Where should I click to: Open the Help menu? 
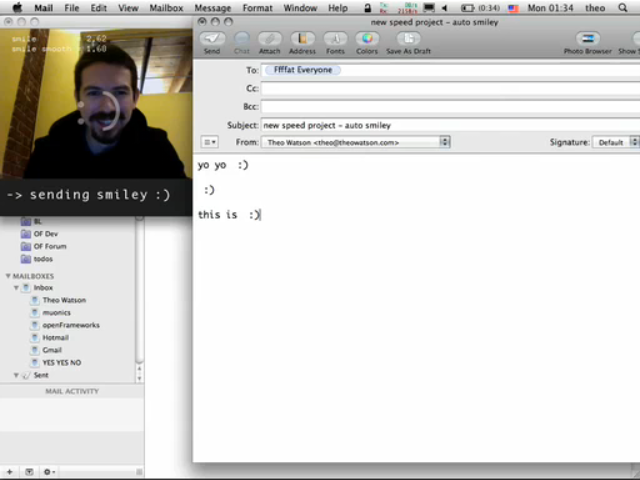click(338, 8)
